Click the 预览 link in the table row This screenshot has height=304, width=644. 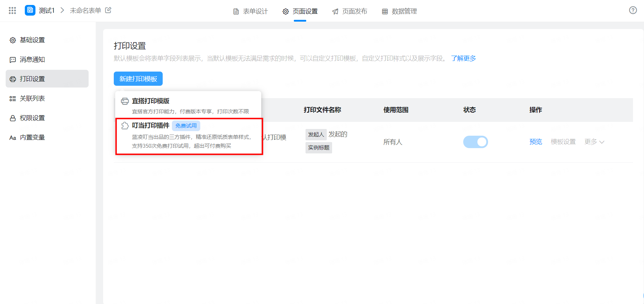coord(536,142)
